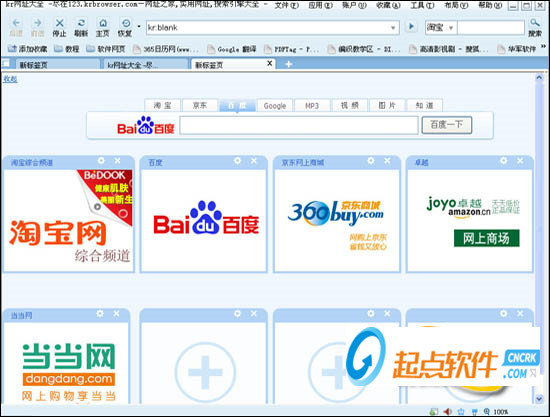The image size is (550, 417).
Task: Expand the bookmarks bar overflow chevron
Action: (x=543, y=46)
